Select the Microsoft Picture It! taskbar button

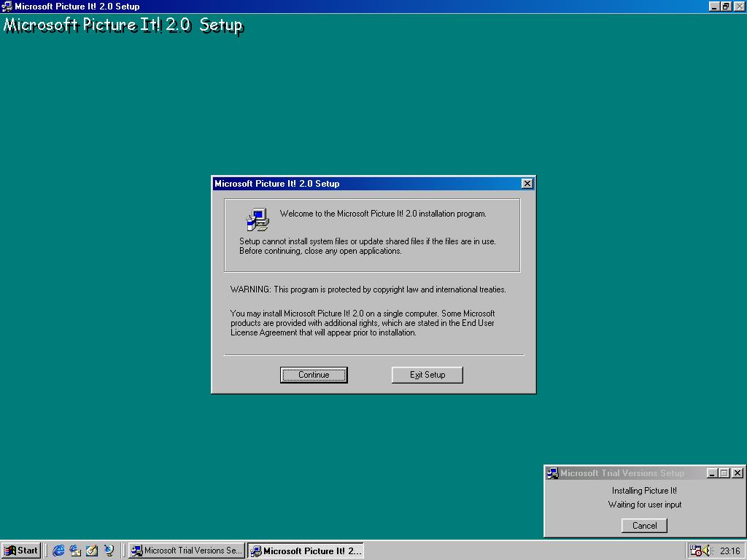pyautogui.click(x=306, y=551)
